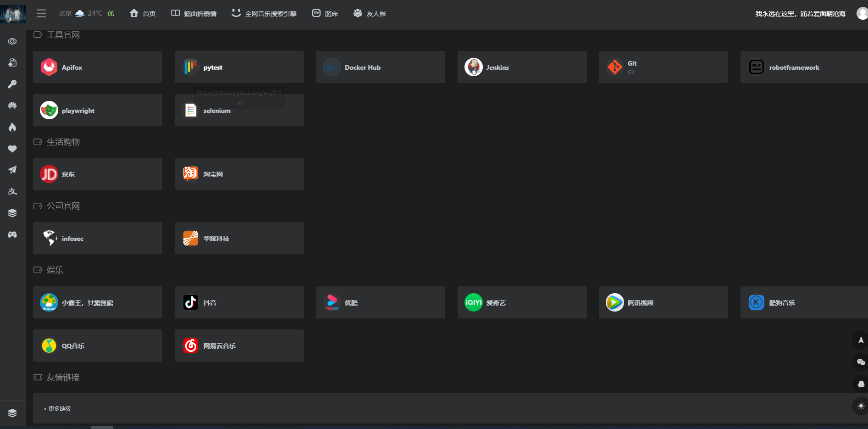The height and width of the screenshot is (429, 868).
Task: Open the 腾讯视频 card
Action: [x=663, y=302]
